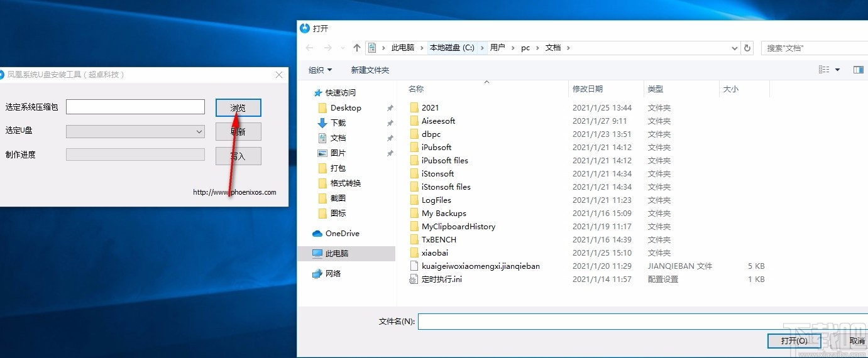This screenshot has height=358, width=868.
Task: Click 浏览 button in U盘 tool
Action: [238, 108]
